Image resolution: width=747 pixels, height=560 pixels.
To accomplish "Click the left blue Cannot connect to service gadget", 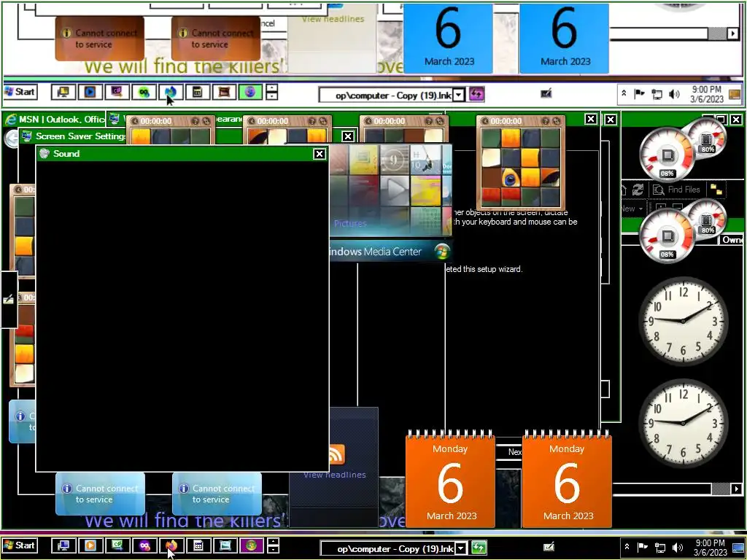I will coord(100,494).
